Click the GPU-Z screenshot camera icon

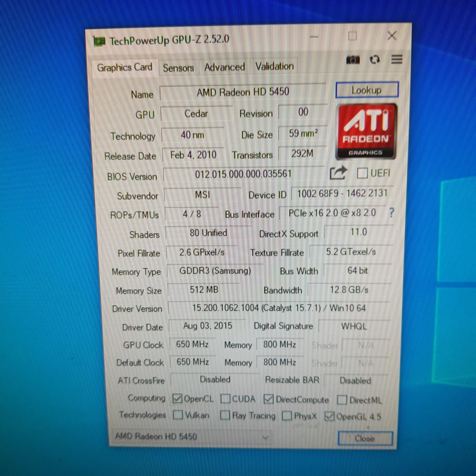click(353, 60)
